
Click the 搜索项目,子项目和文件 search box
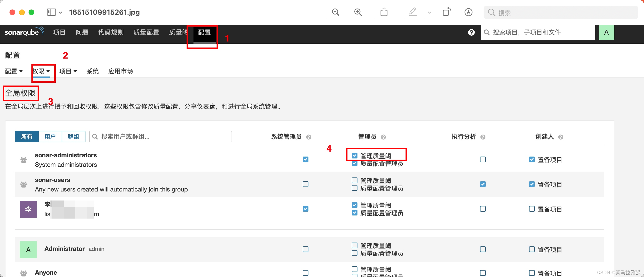tap(538, 32)
